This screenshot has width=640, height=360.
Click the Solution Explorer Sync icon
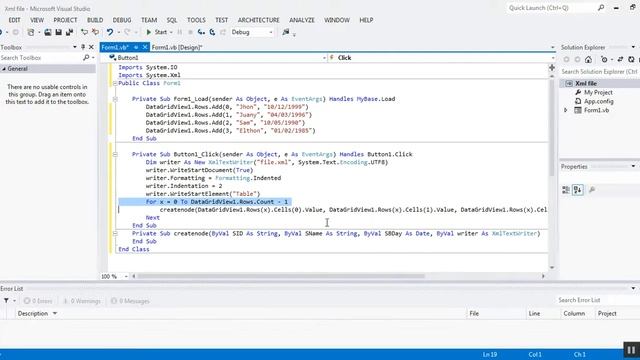click(x=620, y=60)
